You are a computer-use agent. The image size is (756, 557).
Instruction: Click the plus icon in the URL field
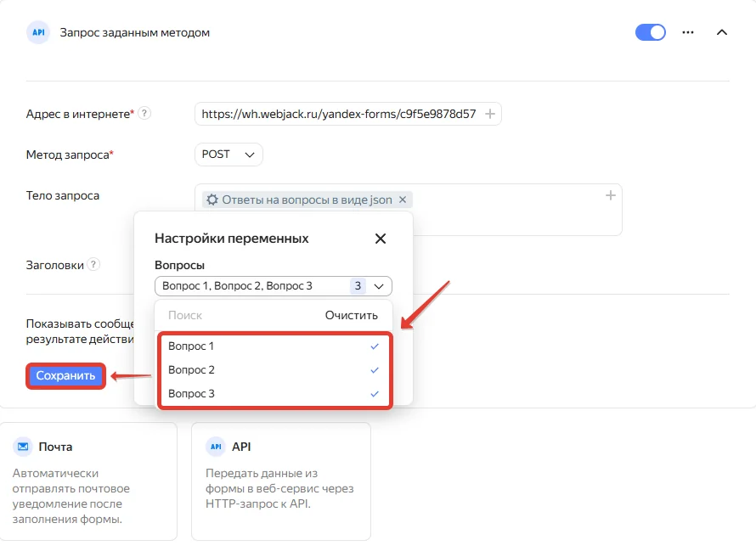pos(490,114)
